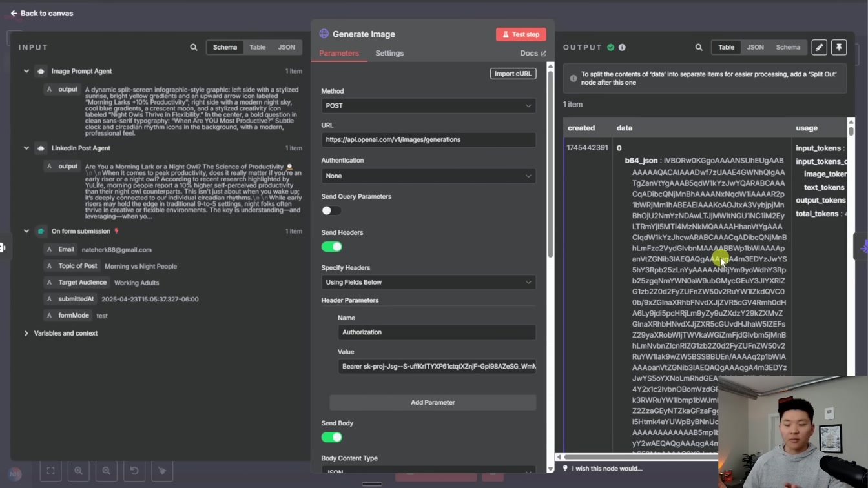
Task: Select Schema view in OUTPUT panel
Action: [788, 47]
